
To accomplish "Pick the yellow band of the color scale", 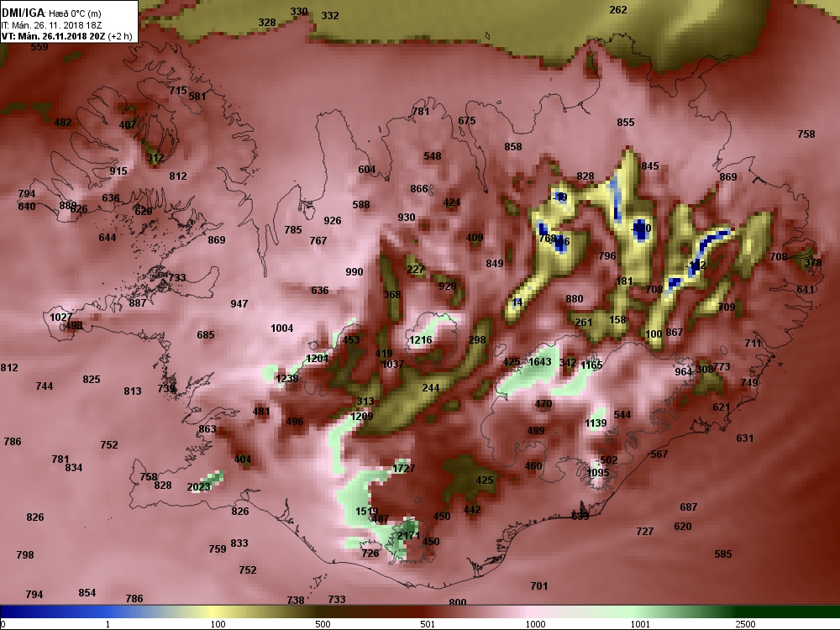I will click(x=214, y=612).
